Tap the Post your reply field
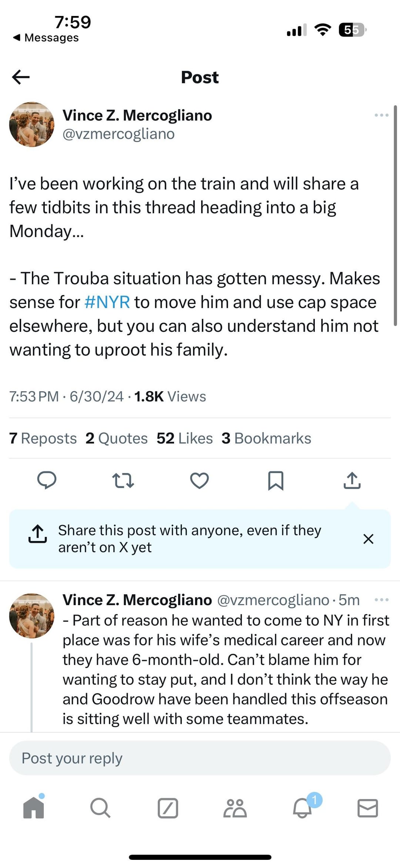The height and width of the screenshot is (868, 400). coord(200,758)
